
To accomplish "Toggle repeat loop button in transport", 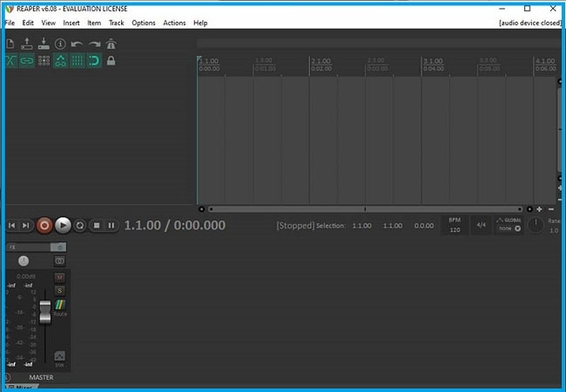I will (x=79, y=226).
